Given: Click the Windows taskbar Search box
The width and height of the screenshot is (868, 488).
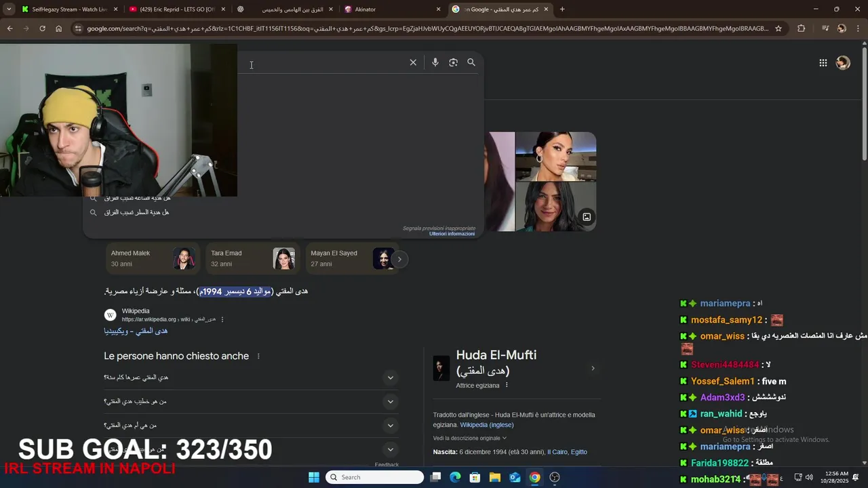Looking at the screenshot, I should [374, 477].
